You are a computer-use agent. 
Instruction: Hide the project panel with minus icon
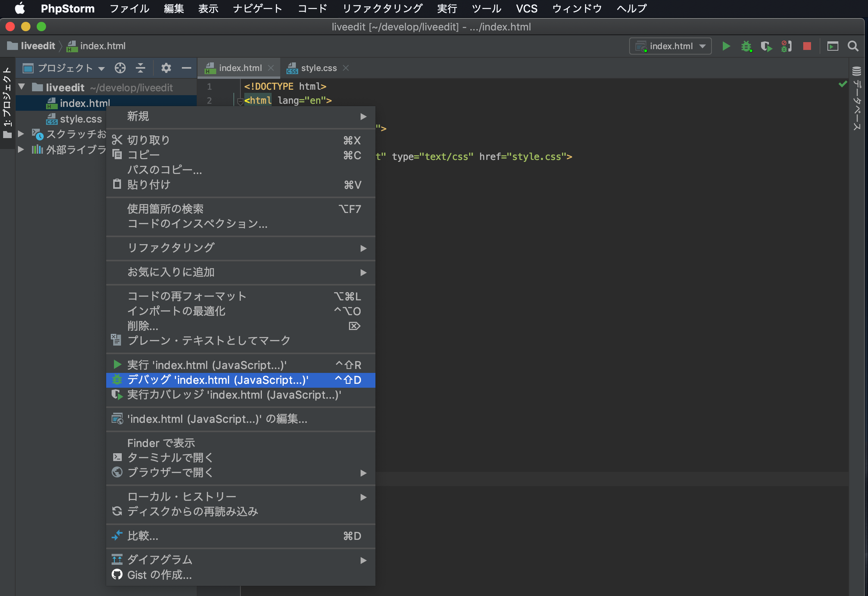coord(187,68)
